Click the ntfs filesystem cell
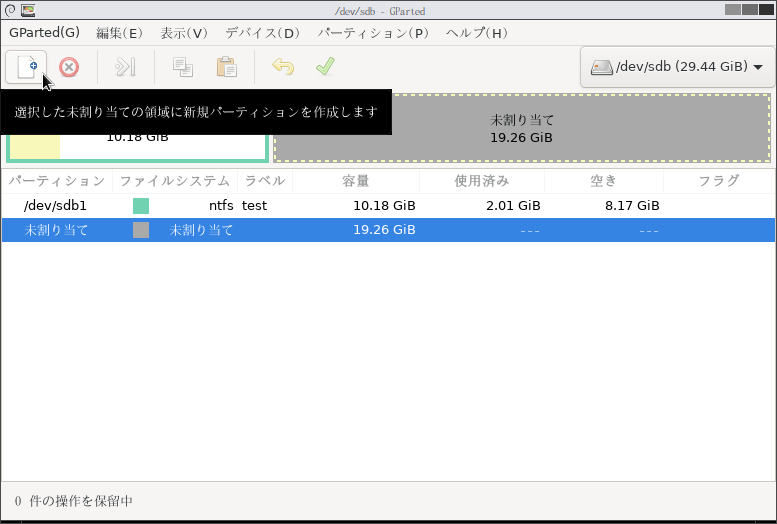The width and height of the screenshot is (777, 524). [221, 205]
